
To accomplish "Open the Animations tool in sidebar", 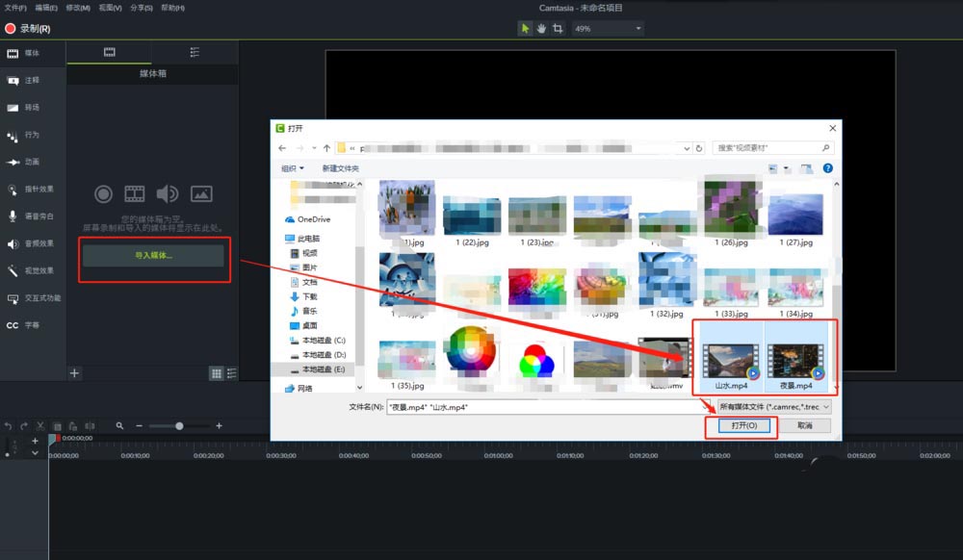I will click(x=23, y=162).
